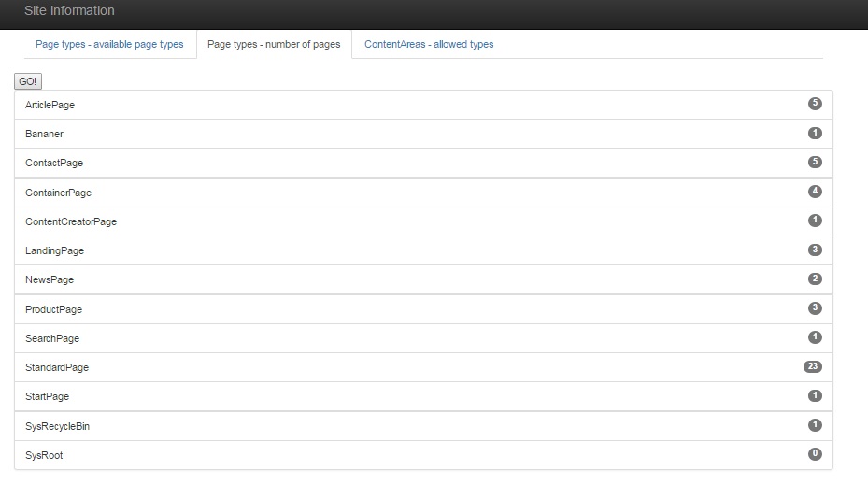Image resolution: width=868 pixels, height=500 pixels.
Task: Switch to Page types - available page types tab
Action: coord(109,44)
